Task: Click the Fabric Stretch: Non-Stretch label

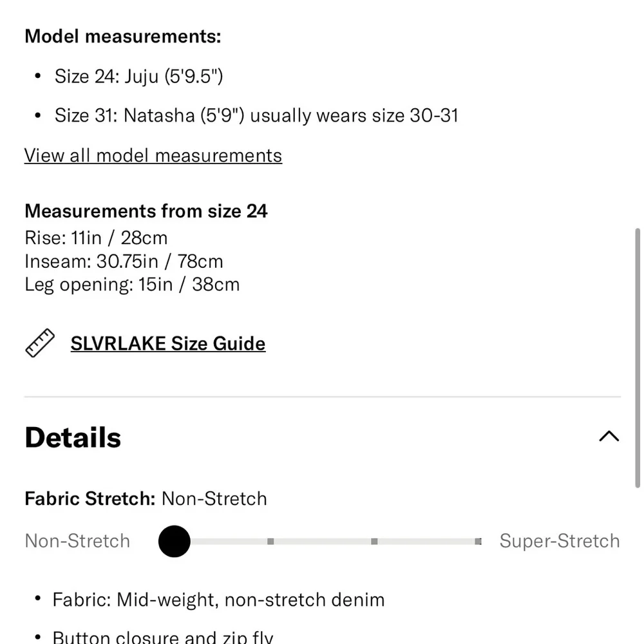Action: coord(146,498)
